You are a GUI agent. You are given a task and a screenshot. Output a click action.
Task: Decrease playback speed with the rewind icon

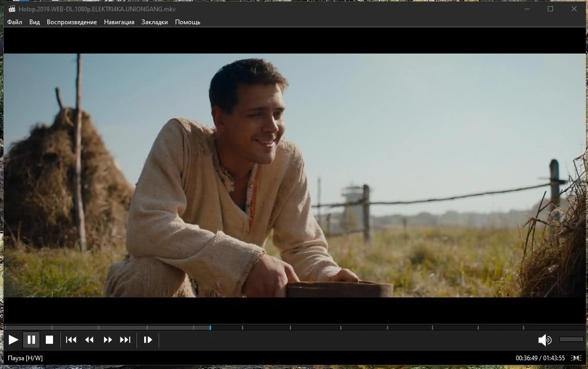89,340
